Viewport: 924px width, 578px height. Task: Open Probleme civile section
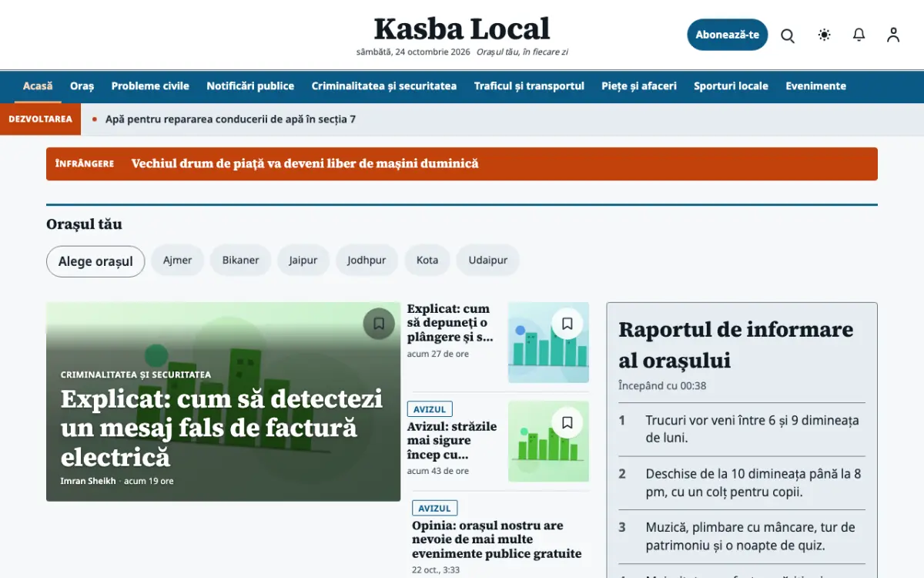tap(150, 86)
